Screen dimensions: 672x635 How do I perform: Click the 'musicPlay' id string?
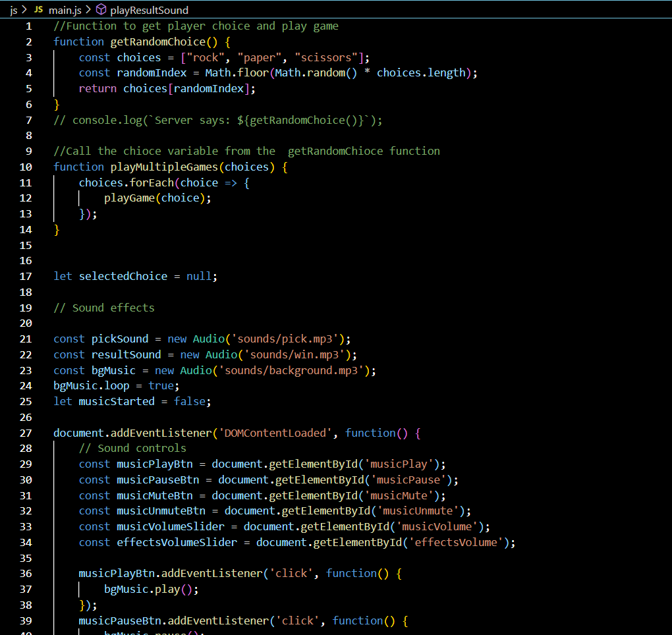pyautogui.click(x=399, y=464)
